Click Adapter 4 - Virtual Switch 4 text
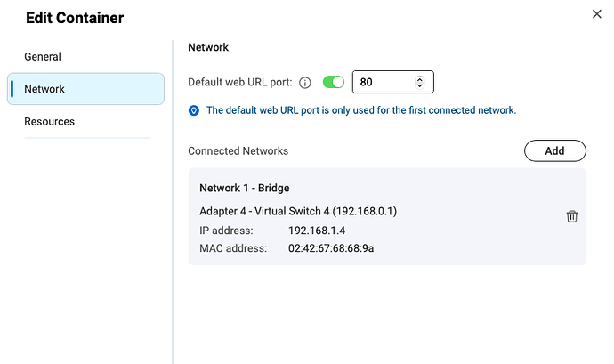The height and width of the screenshot is (364, 614). coord(297,212)
